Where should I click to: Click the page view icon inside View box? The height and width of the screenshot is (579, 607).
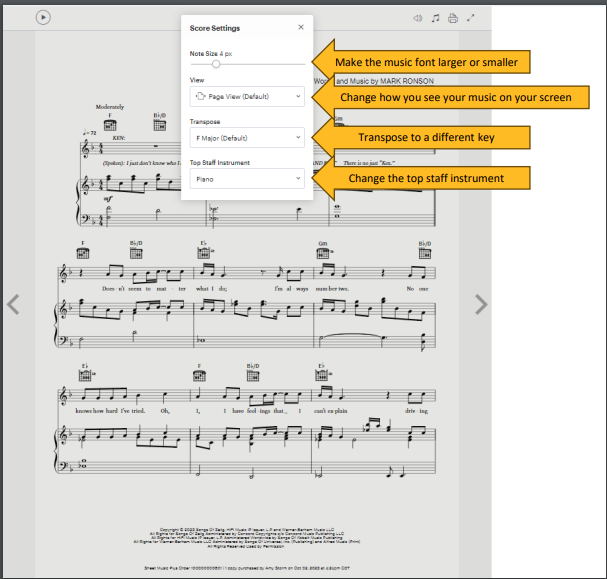click(200, 96)
